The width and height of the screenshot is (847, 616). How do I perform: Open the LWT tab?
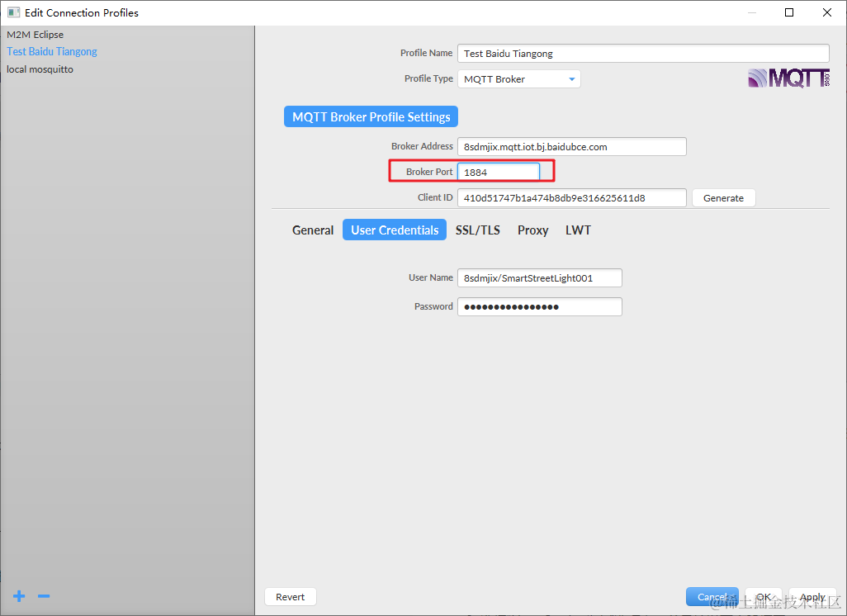click(578, 230)
